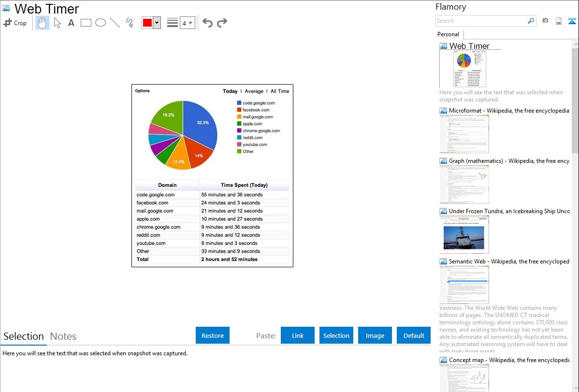Open the Graph (mathematics) snapshot thumbnail

tap(464, 184)
